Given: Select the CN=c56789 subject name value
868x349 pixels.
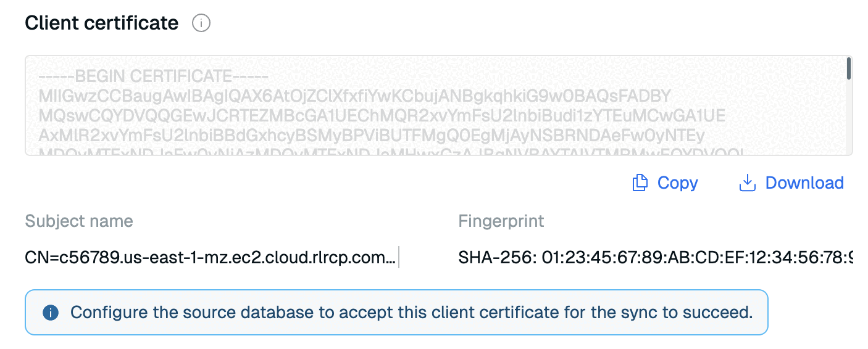Looking at the screenshot, I should (210, 257).
